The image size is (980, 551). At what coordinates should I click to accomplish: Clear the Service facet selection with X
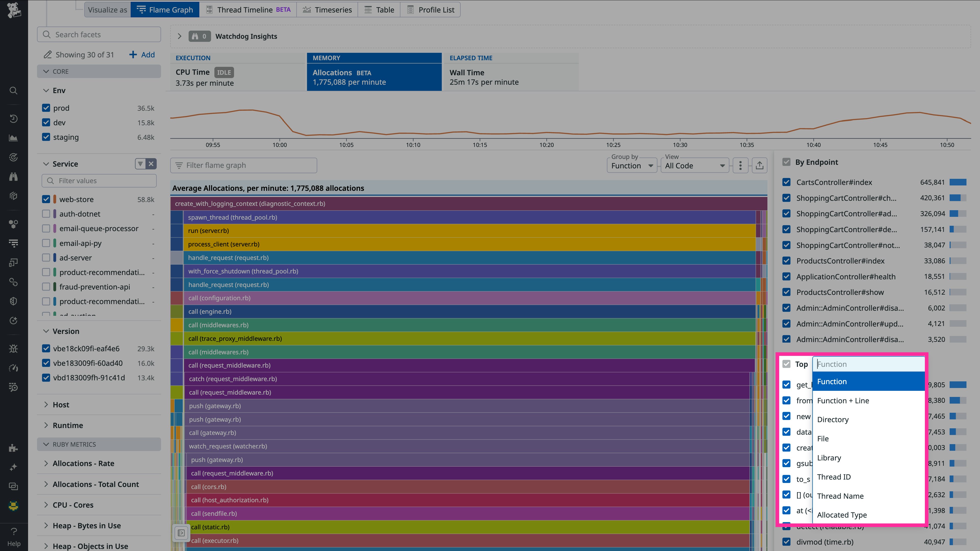point(151,164)
